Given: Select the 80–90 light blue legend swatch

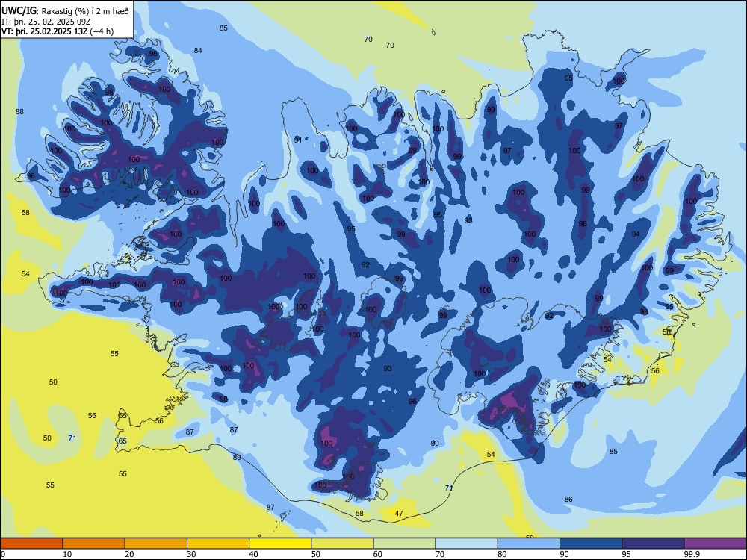Looking at the screenshot, I should [529, 544].
